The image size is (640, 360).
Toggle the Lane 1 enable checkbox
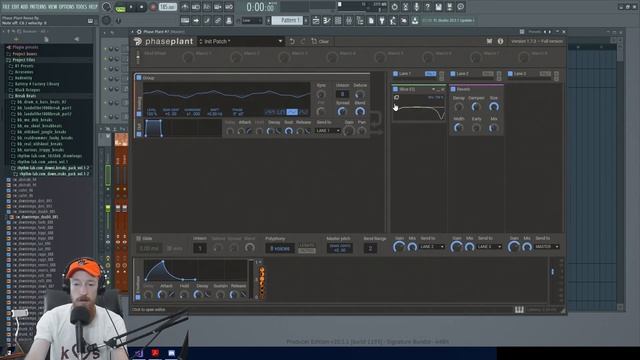pos(395,74)
